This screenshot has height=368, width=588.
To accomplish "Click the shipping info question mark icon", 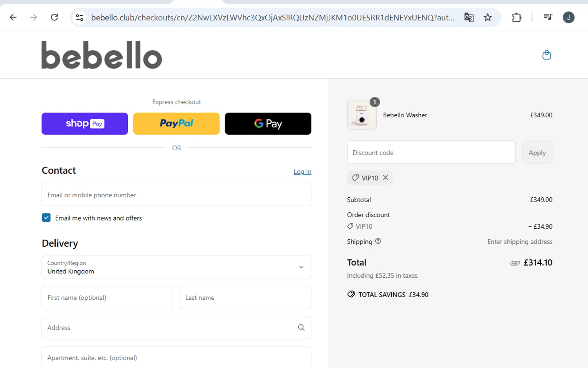I will (x=378, y=241).
